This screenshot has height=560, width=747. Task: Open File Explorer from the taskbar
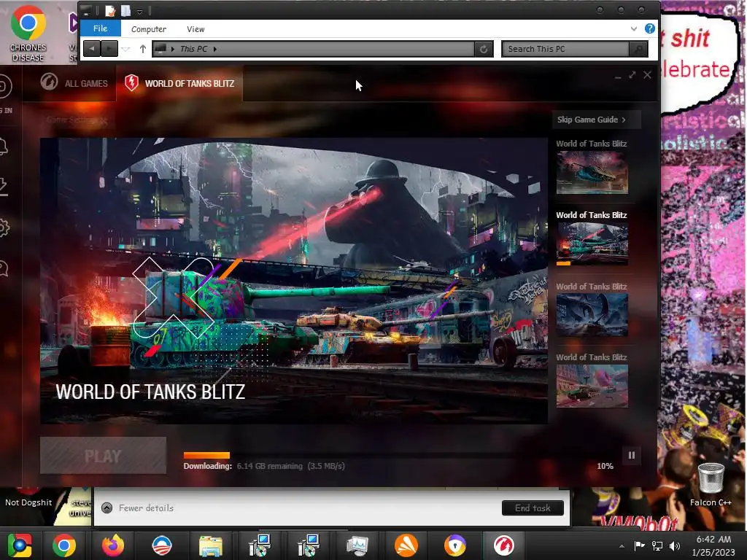point(211,545)
